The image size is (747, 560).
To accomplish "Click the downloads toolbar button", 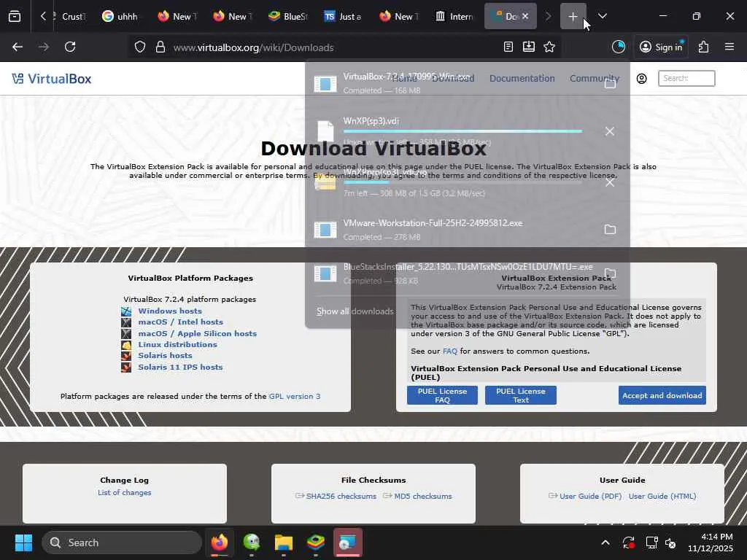I will click(x=528, y=47).
